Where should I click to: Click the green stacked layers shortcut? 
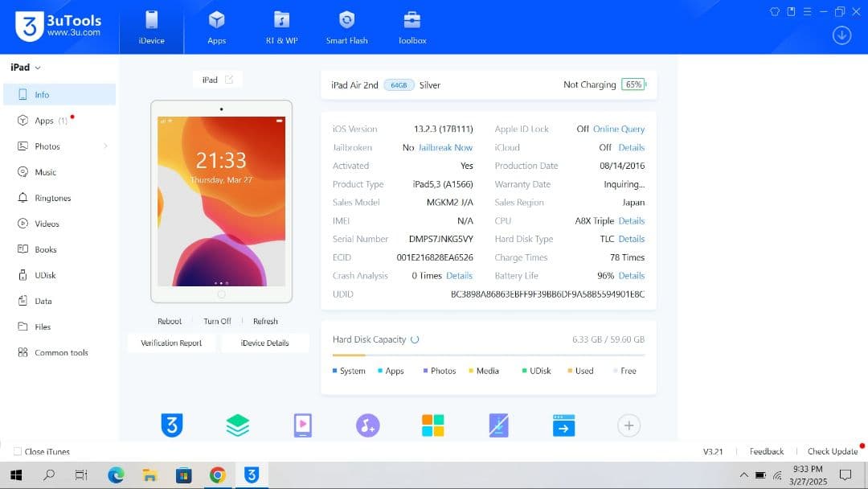pos(238,425)
